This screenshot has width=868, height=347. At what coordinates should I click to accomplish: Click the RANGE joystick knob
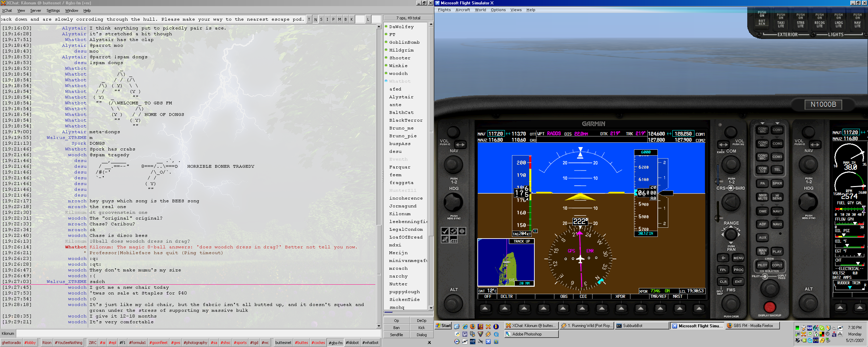point(731,234)
